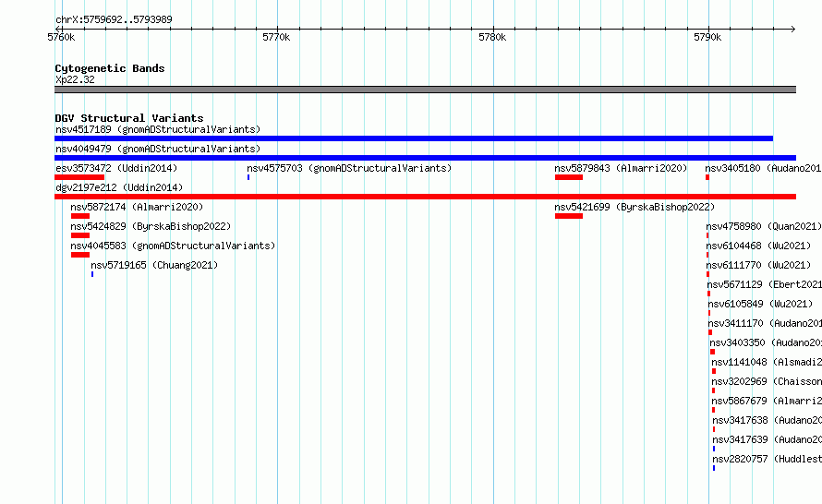Image resolution: width=822 pixels, height=504 pixels.
Task: Open the nsv5872174 (Almarri2020) label
Action: coord(137,207)
